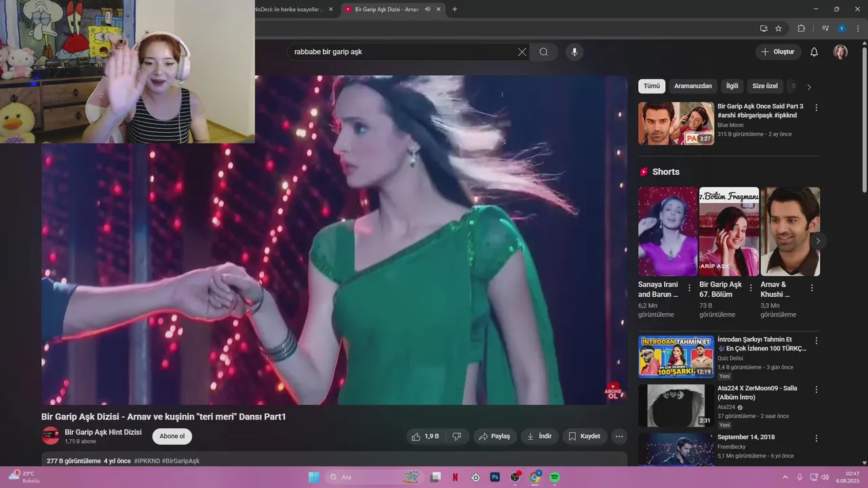Open Ata224 X ZerMoon09 Salla thumbnail

[x=676, y=405]
